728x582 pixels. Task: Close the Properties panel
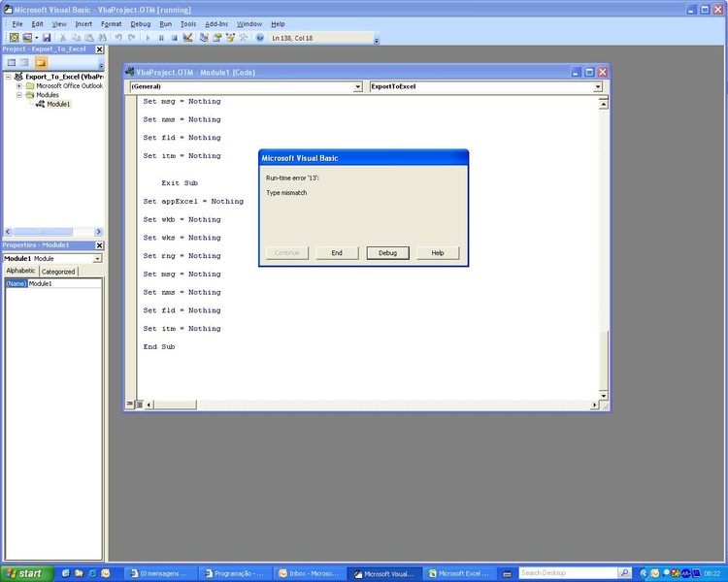[x=99, y=245]
